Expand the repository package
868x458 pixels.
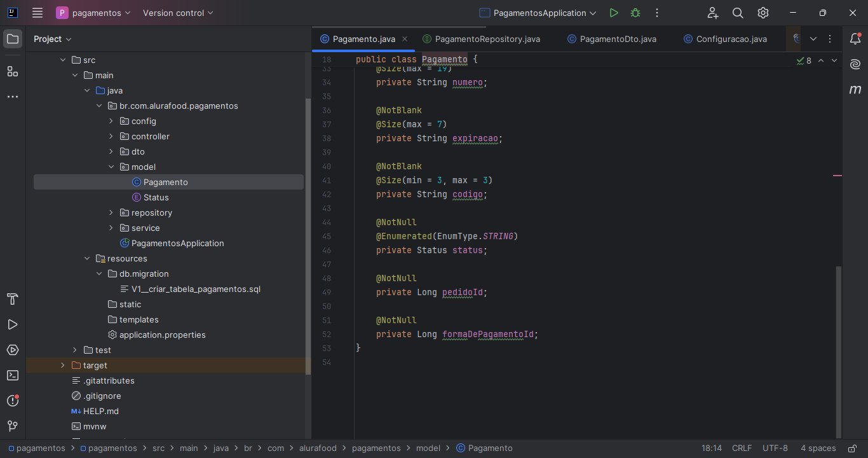(111, 212)
